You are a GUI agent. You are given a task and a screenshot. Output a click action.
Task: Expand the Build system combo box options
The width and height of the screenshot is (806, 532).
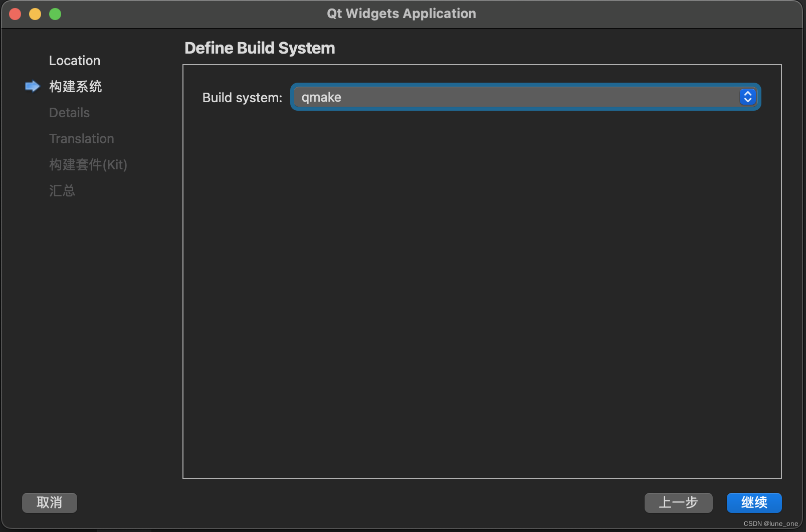[x=747, y=97]
